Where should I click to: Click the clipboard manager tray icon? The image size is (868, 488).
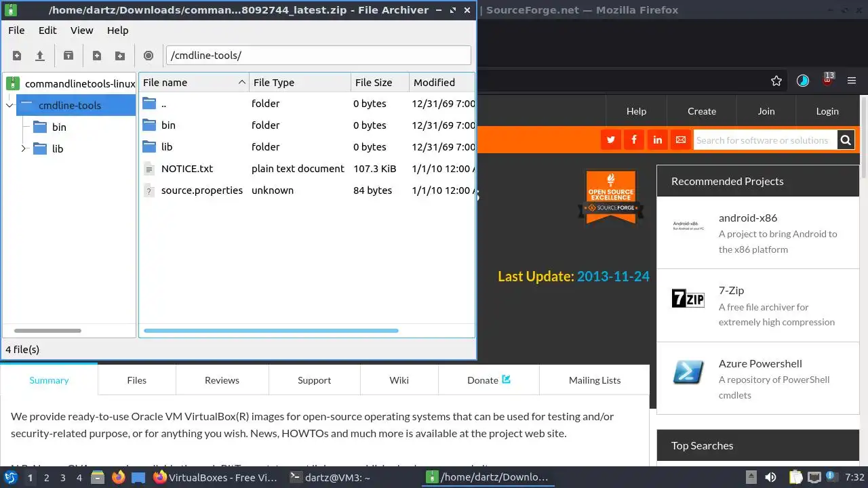click(x=795, y=478)
